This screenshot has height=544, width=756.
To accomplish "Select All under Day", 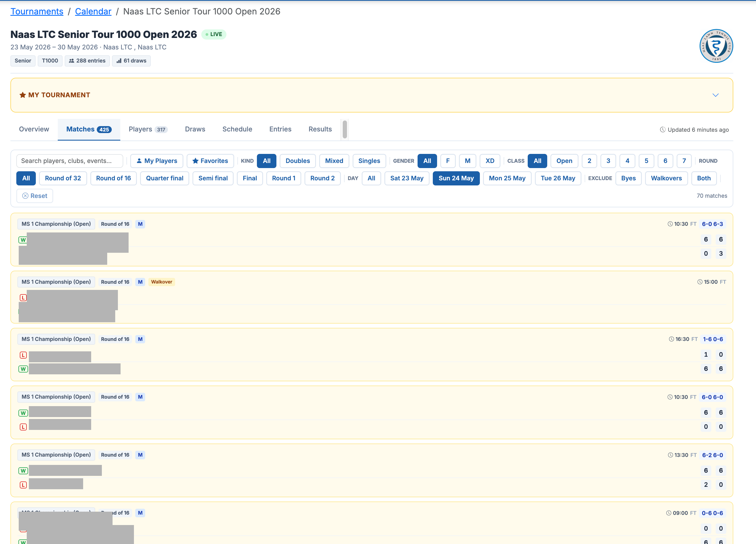I will coord(371,178).
